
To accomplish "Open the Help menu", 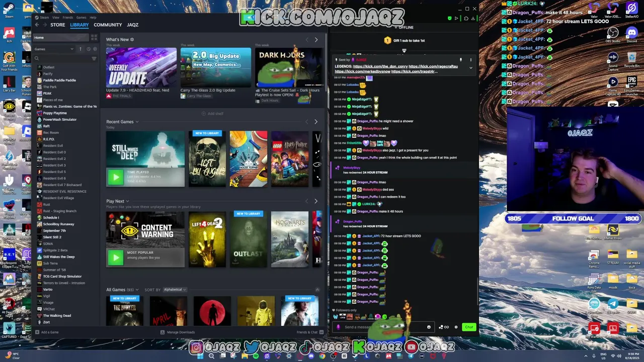I will coord(93,18).
